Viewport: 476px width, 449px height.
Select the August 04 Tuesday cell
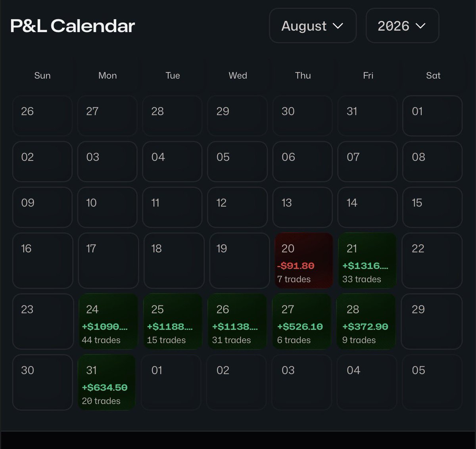coord(173,161)
